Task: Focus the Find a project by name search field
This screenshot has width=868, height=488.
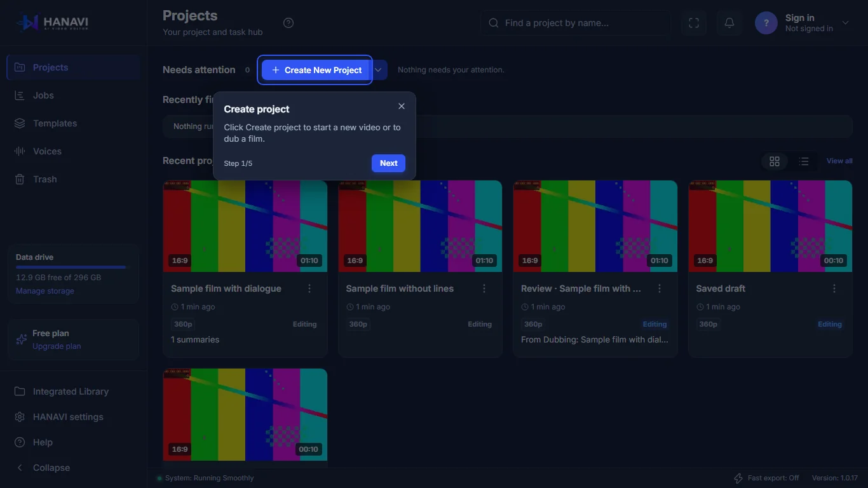Action: [576, 23]
